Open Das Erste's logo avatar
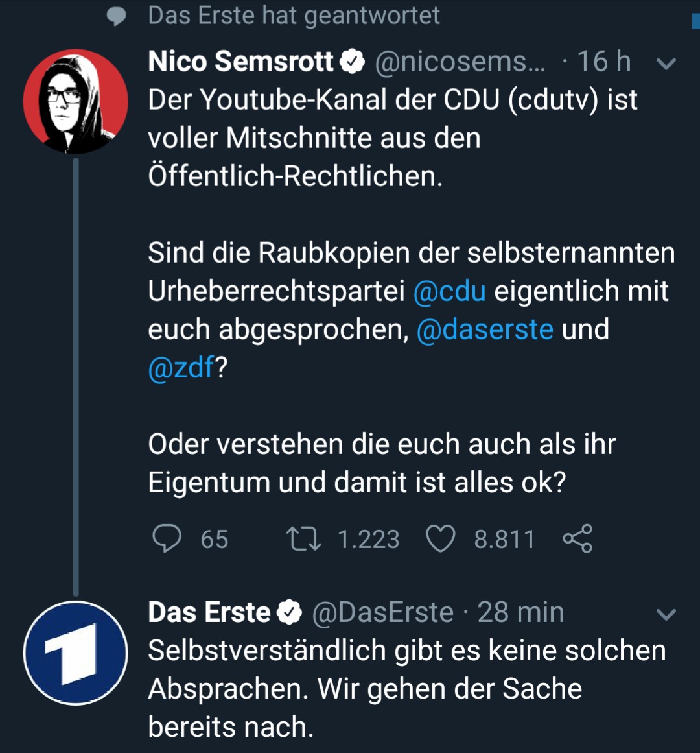Image resolution: width=700 pixels, height=753 pixels. (x=75, y=653)
